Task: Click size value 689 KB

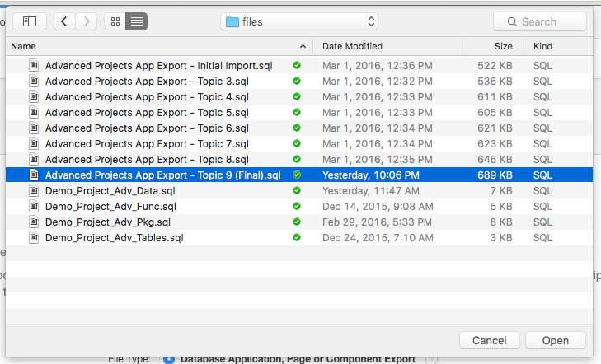Action: [495, 175]
